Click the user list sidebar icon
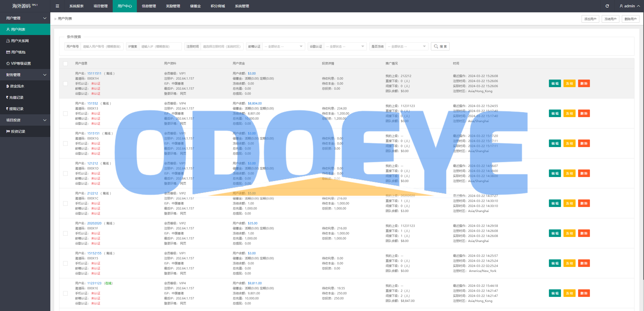 (x=8, y=29)
